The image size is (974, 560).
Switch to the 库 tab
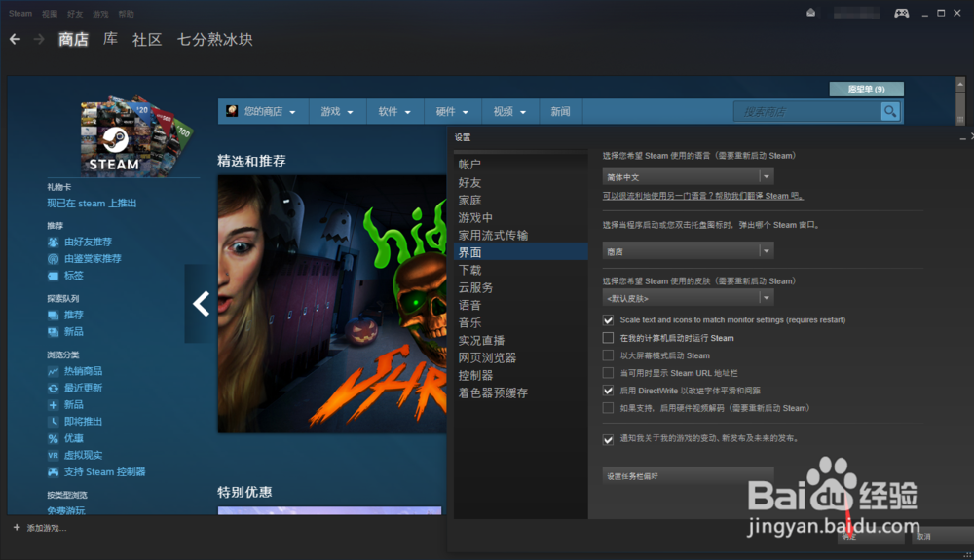111,39
